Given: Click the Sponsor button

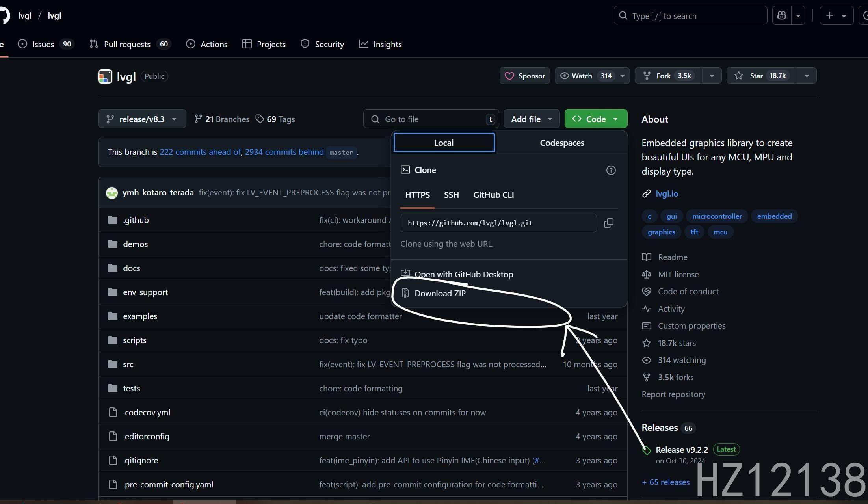Looking at the screenshot, I should point(525,76).
